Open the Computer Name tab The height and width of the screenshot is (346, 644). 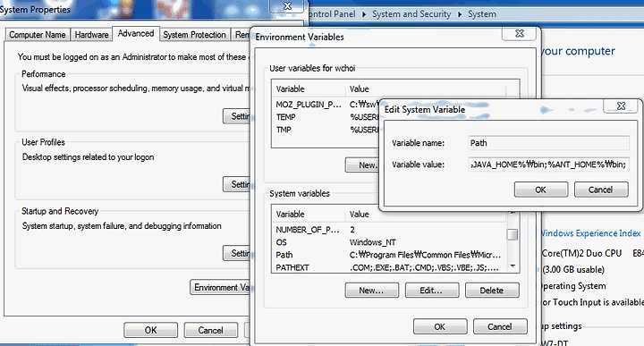[38, 35]
